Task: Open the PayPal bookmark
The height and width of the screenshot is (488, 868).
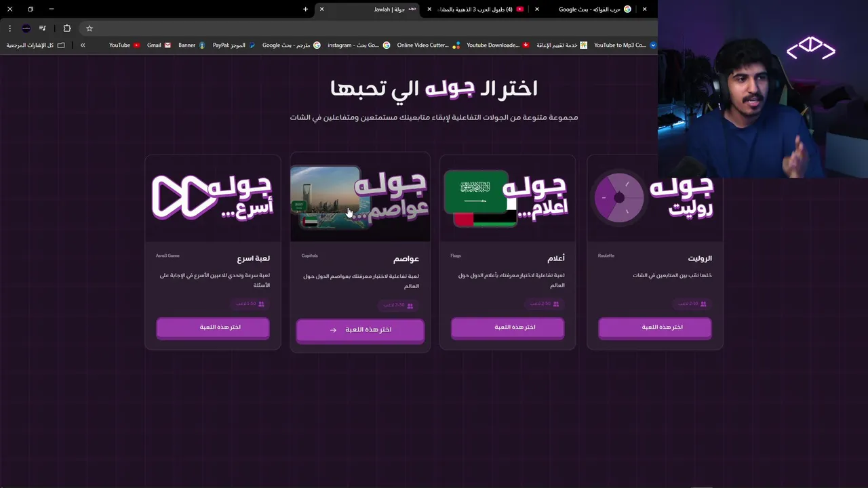Action: point(234,45)
